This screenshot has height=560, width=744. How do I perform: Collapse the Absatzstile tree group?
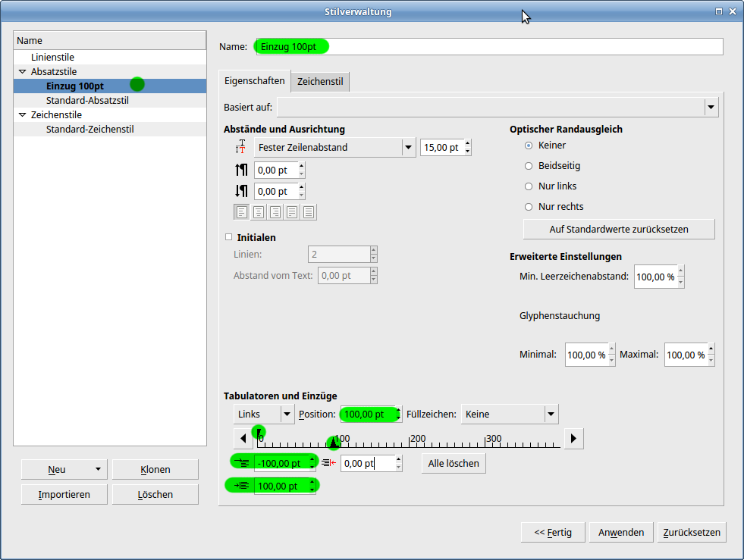22,71
